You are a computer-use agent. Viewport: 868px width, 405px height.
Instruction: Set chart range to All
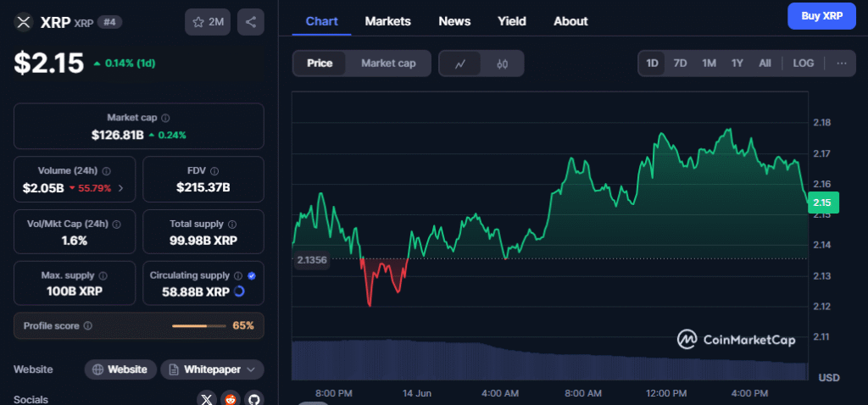click(x=765, y=63)
